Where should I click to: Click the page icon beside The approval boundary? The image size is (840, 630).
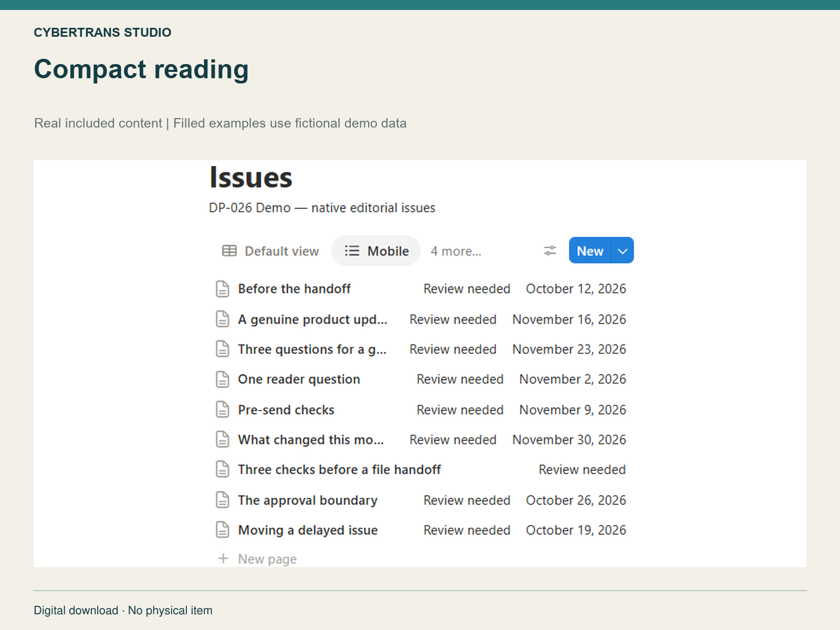223,500
